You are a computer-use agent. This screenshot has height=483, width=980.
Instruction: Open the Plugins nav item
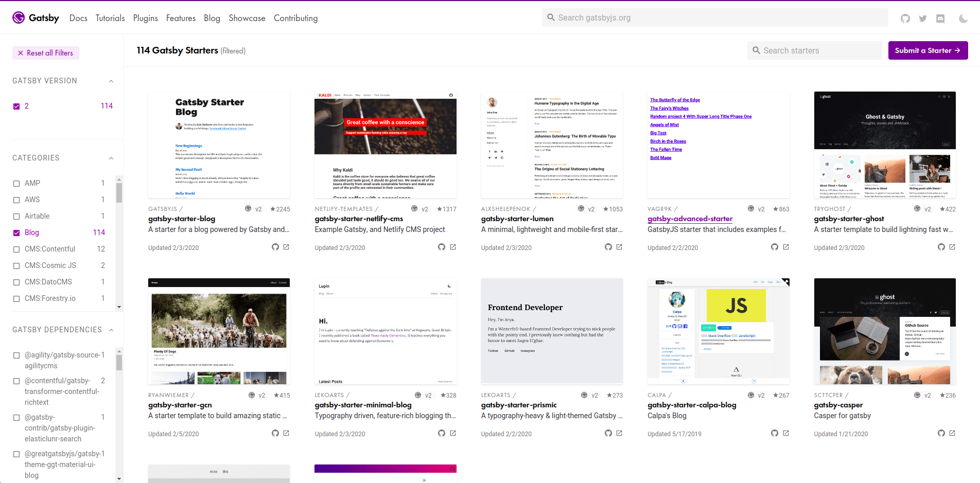click(146, 18)
